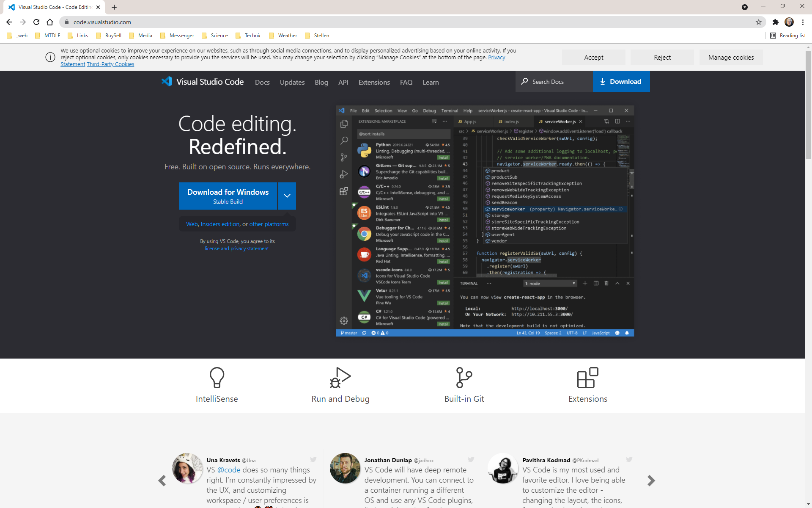Accept optional cookies
The width and height of the screenshot is (812, 508).
coord(594,57)
